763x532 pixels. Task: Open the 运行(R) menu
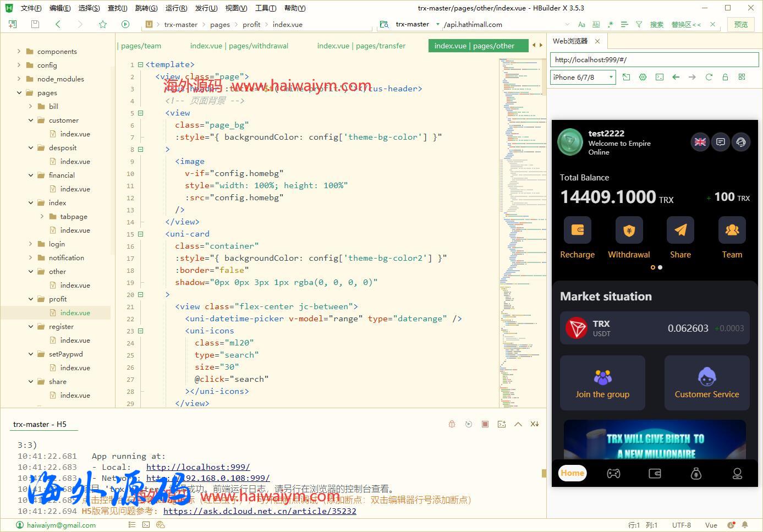coord(175,8)
